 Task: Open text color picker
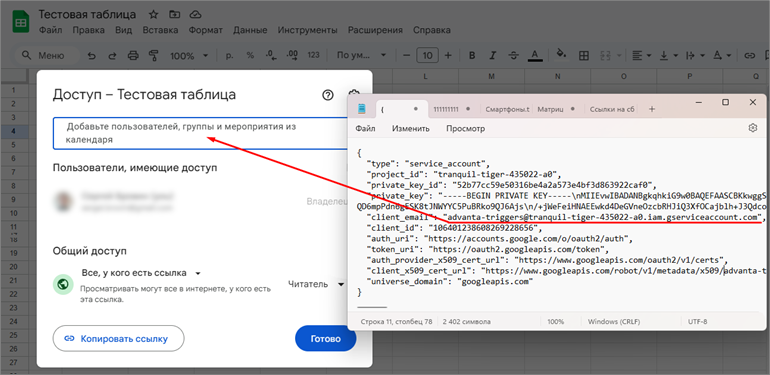(535, 55)
